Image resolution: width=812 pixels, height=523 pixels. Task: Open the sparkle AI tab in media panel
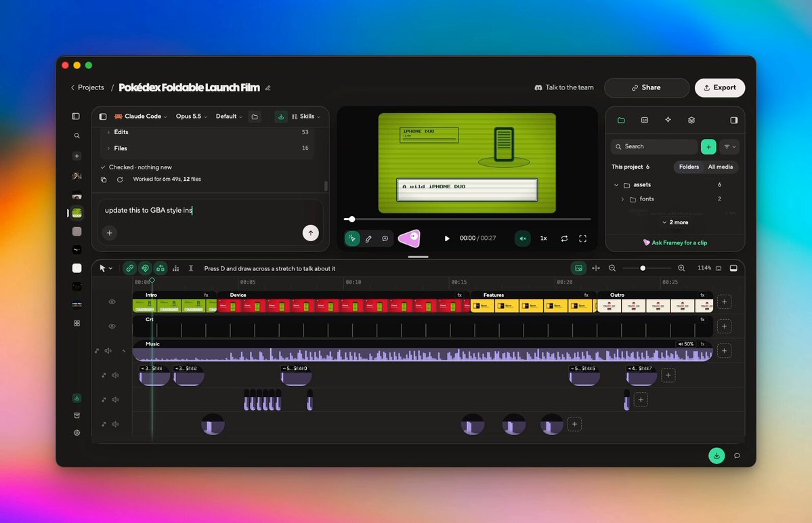pyautogui.click(x=668, y=120)
